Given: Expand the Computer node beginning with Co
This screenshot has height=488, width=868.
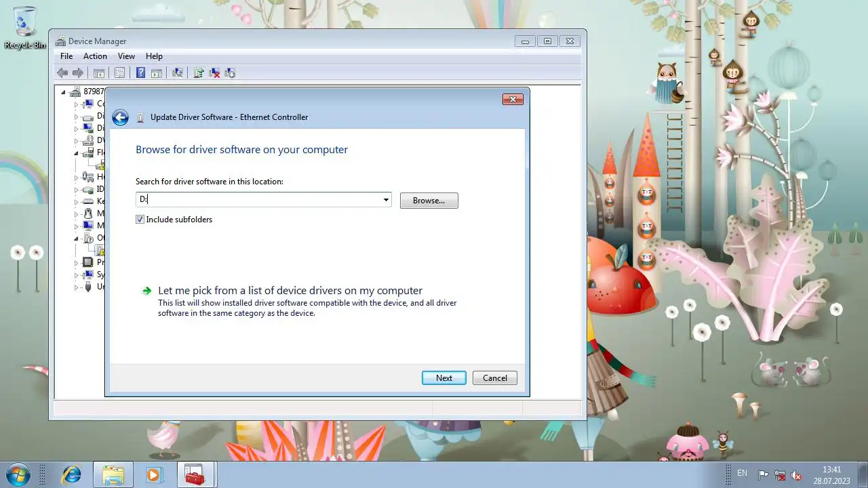Looking at the screenshot, I should 76,104.
